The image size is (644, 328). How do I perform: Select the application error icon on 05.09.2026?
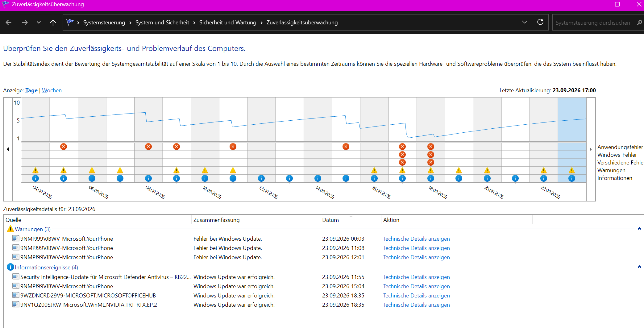[64, 147]
